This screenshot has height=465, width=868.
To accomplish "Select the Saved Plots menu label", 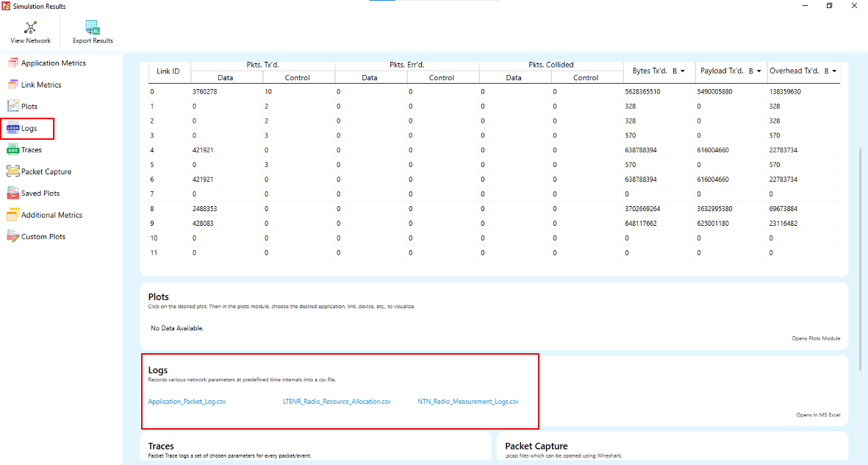I will tap(40, 194).
